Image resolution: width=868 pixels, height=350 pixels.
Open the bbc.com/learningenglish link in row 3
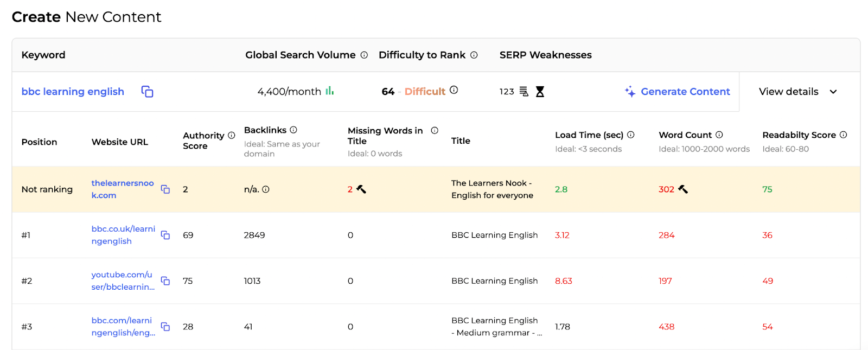[x=123, y=327]
